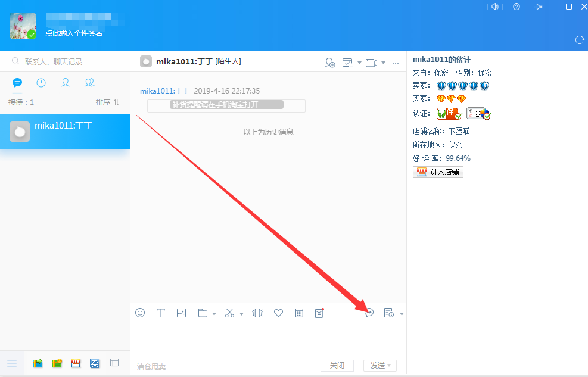Toggle the 排序 sort order control
Image resolution: width=588 pixels, height=377 pixels.
(x=107, y=102)
